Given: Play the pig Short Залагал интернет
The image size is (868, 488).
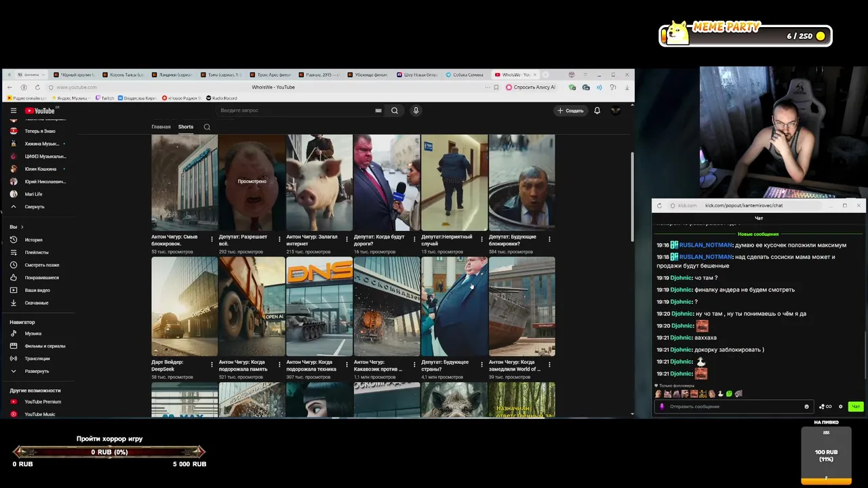Looking at the screenshot, I should point(319,182).
